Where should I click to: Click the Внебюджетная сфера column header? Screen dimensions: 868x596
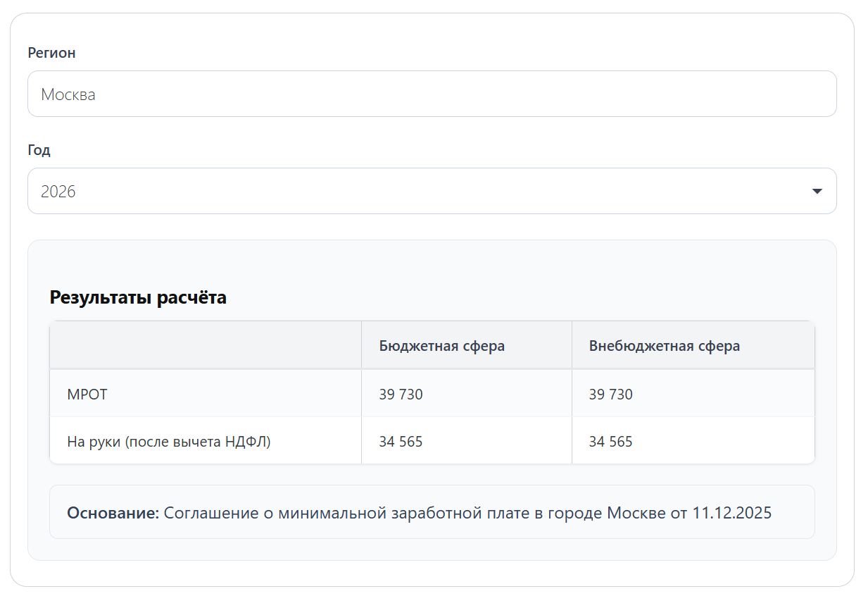click(664, 346)
